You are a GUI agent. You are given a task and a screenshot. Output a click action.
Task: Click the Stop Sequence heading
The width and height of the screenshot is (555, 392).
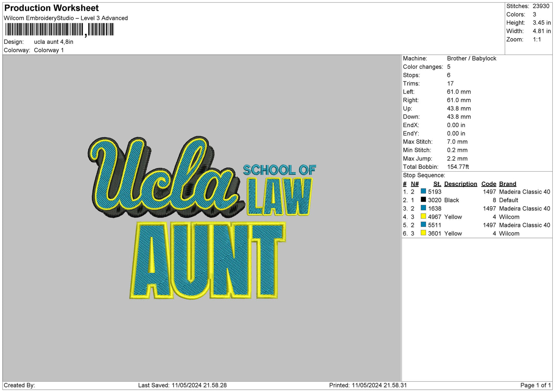[424, 175]
